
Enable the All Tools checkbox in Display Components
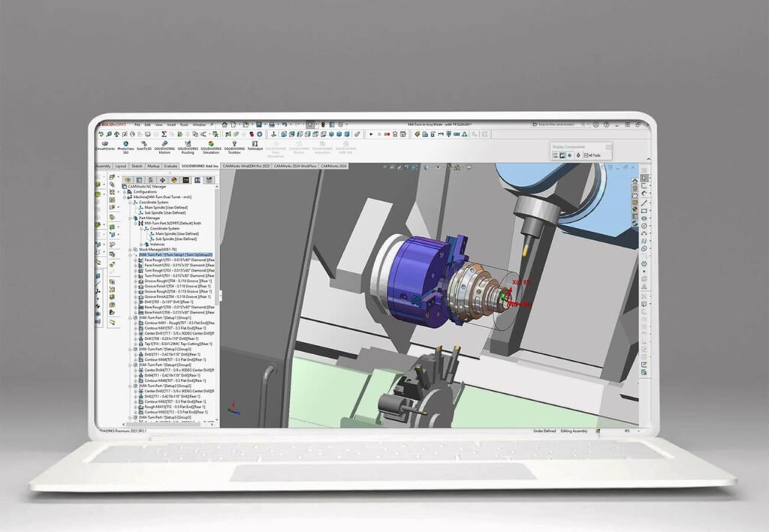pos(587,155)
